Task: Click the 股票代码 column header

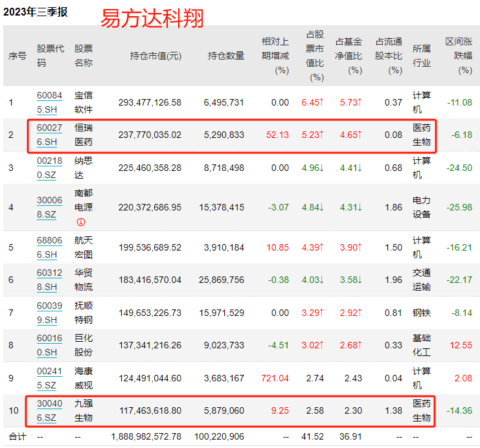Action: click(x=51, y=56)
